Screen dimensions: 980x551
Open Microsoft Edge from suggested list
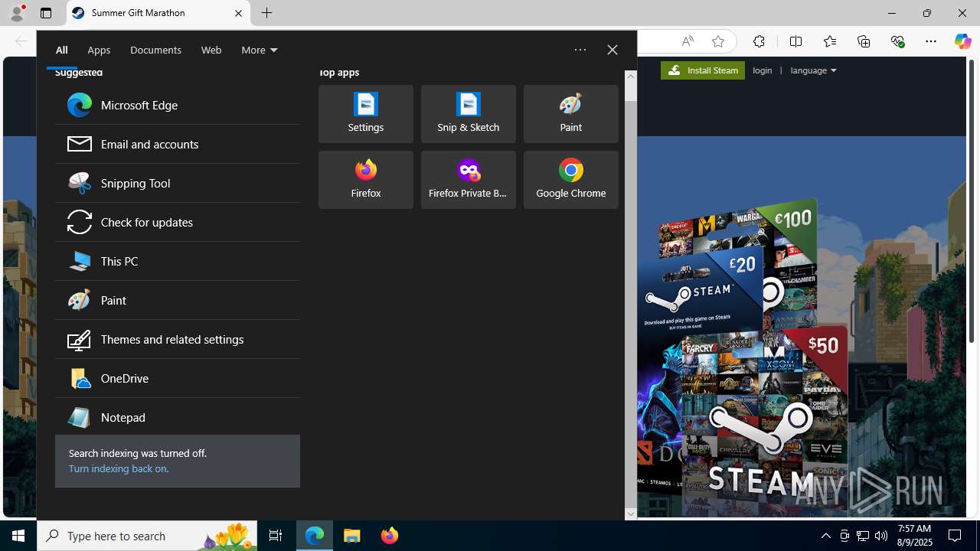pyautogui.click(x=177, y=105)
